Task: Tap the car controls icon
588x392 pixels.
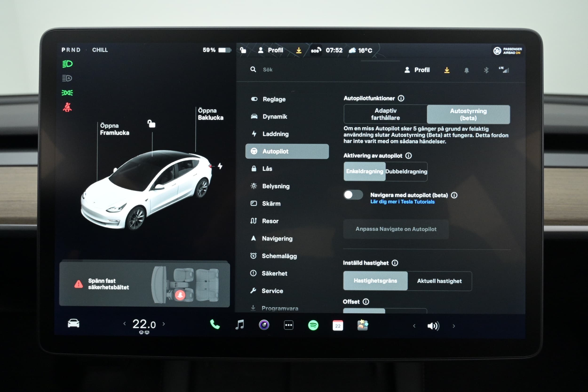Action: [73, 323]
